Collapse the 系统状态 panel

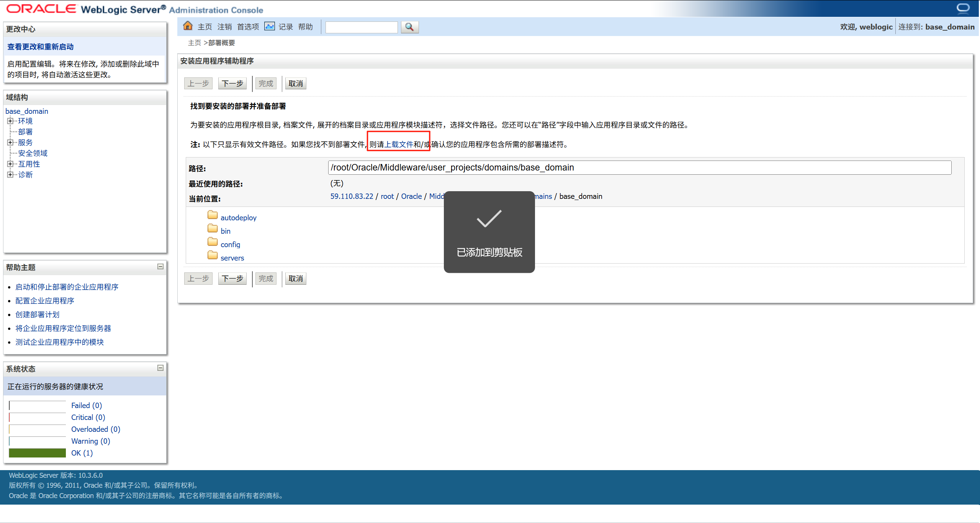pos(160,368)
